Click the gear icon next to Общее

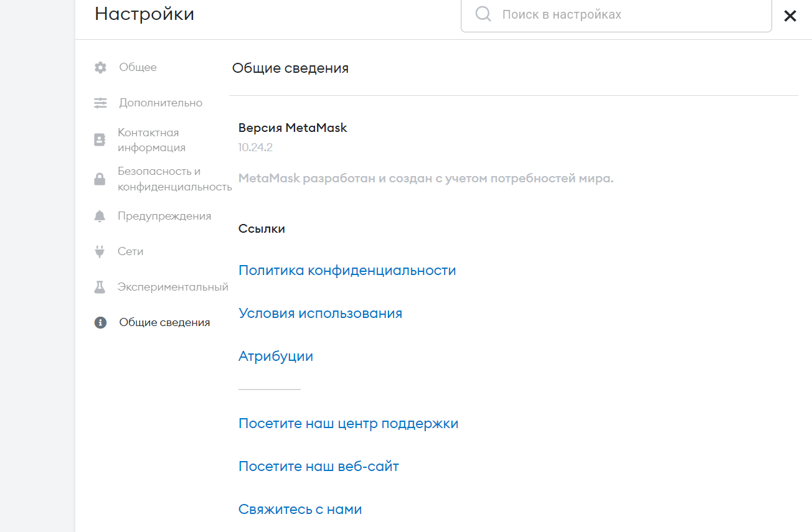tap(100, 67)
